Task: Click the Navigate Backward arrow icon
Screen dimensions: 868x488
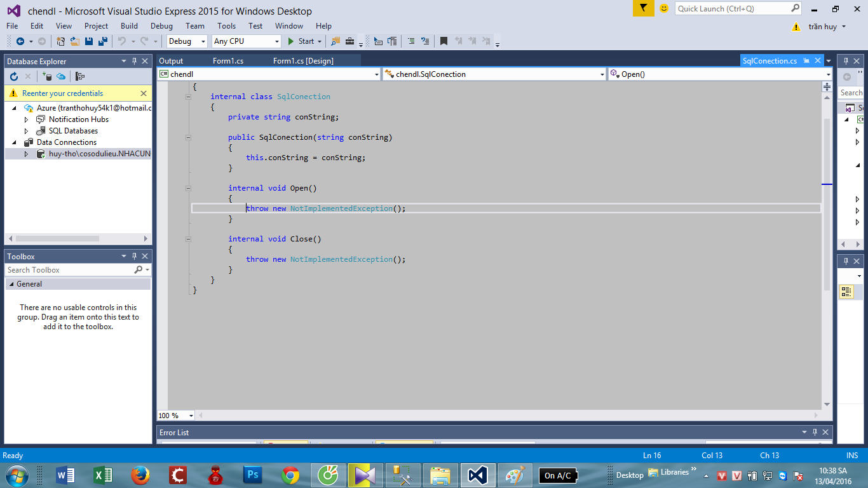Action: pos(19,41)
